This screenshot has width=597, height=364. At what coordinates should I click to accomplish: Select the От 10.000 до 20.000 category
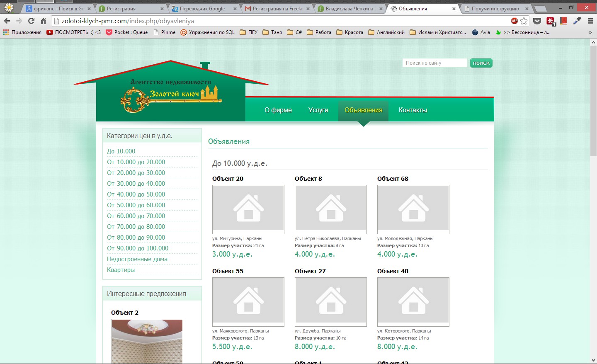coord(136,162)
